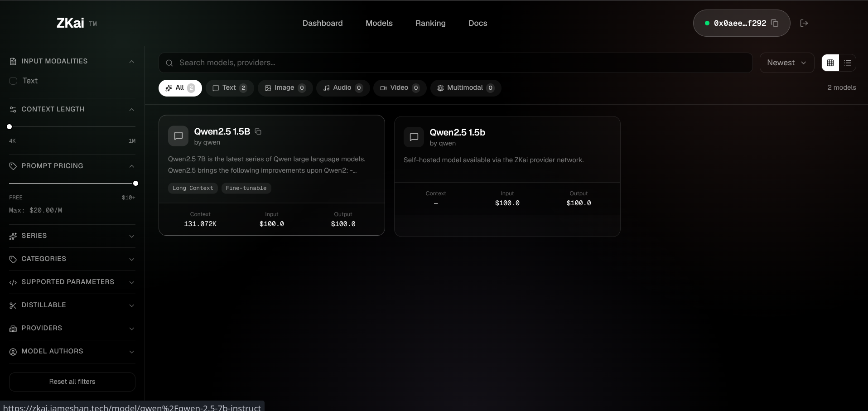Expand the Series filter
Screen dimensions: 868x411
point(132,236)
